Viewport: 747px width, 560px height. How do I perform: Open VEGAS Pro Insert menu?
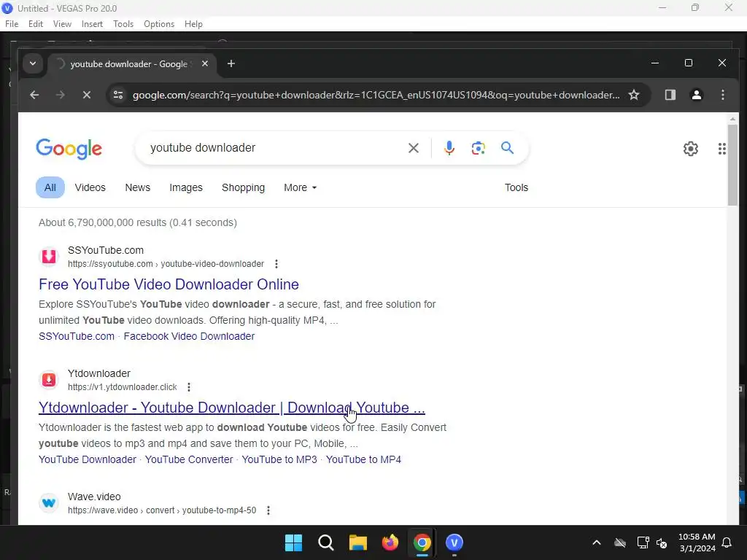(92, 24)
